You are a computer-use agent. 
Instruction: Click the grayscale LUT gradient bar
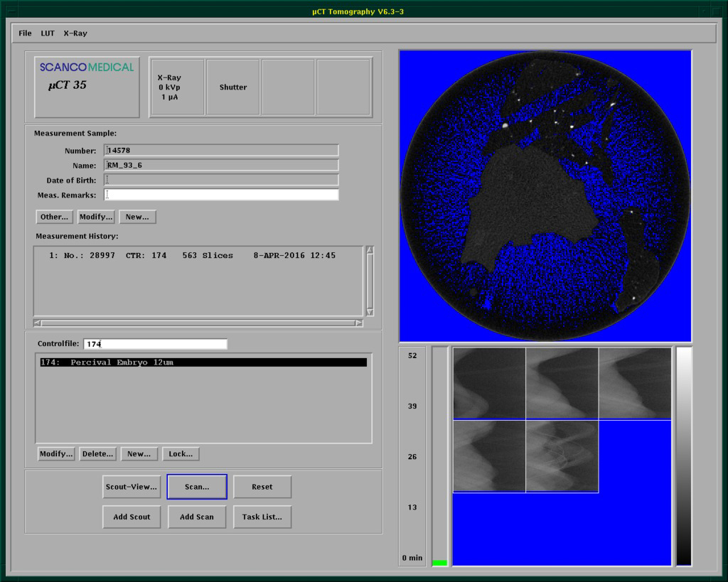[x=683, y=456]
